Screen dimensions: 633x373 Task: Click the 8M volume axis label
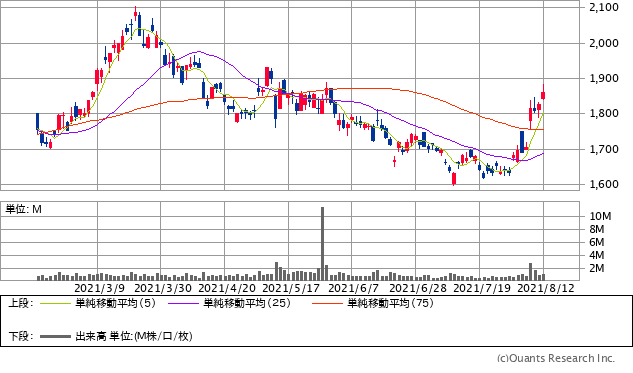[597, 229]
